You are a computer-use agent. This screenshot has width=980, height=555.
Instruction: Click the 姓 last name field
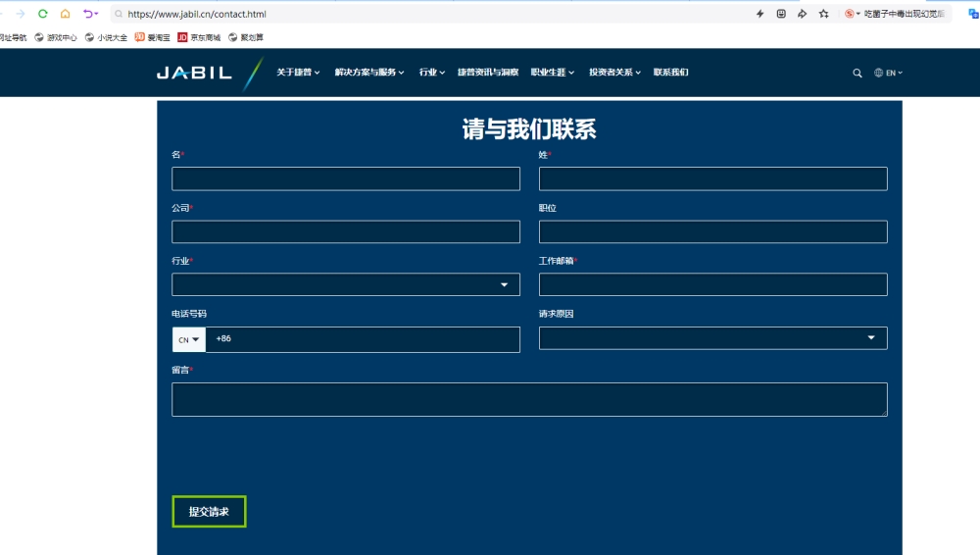point(713,178)
